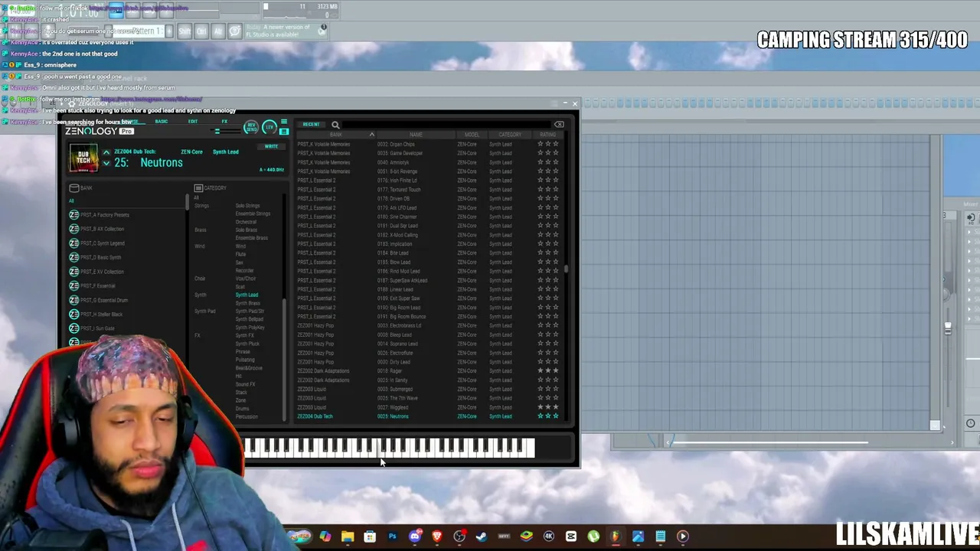This screenshot has width=980, height=551.
Task: Show RECENT presets
Action: [311, 125]
